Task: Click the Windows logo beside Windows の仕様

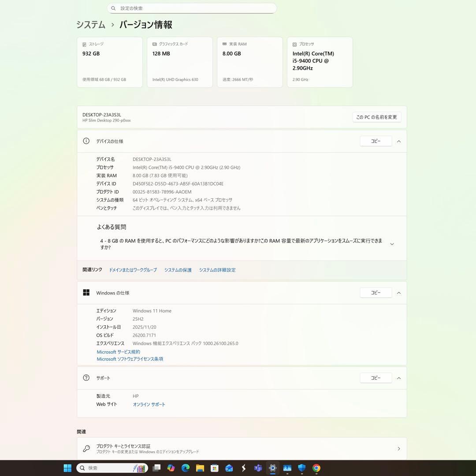Action: tap(86, 292)
